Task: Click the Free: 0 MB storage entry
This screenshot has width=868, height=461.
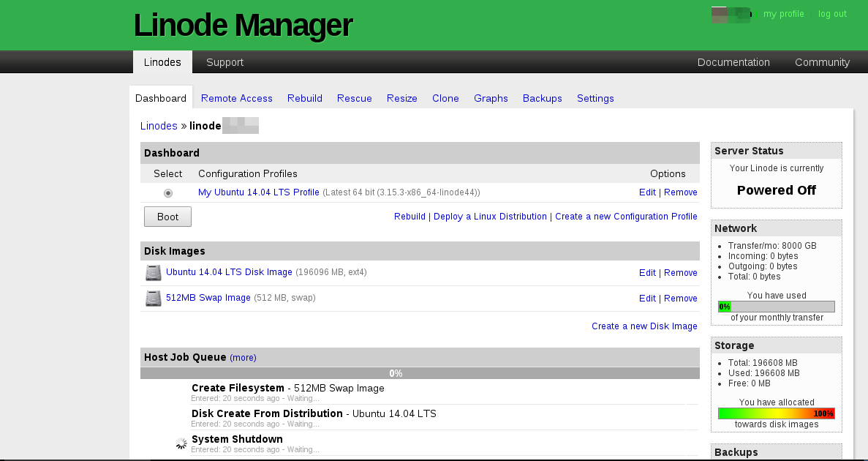Action: tap(749, 383)
